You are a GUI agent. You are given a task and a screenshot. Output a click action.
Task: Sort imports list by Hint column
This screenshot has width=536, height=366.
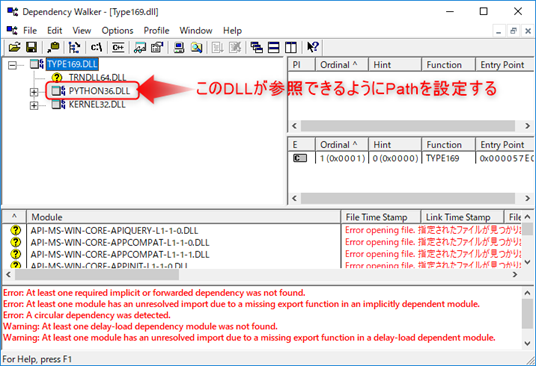pyautogui.click(x=395, y=65)
